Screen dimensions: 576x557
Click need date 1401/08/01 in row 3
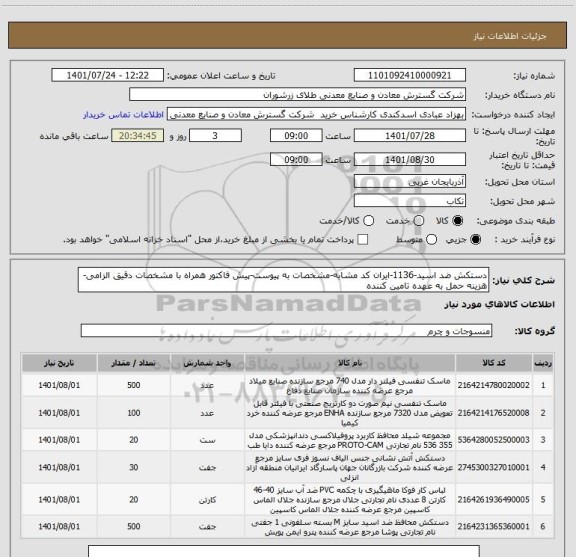click(x=59, y=440)
